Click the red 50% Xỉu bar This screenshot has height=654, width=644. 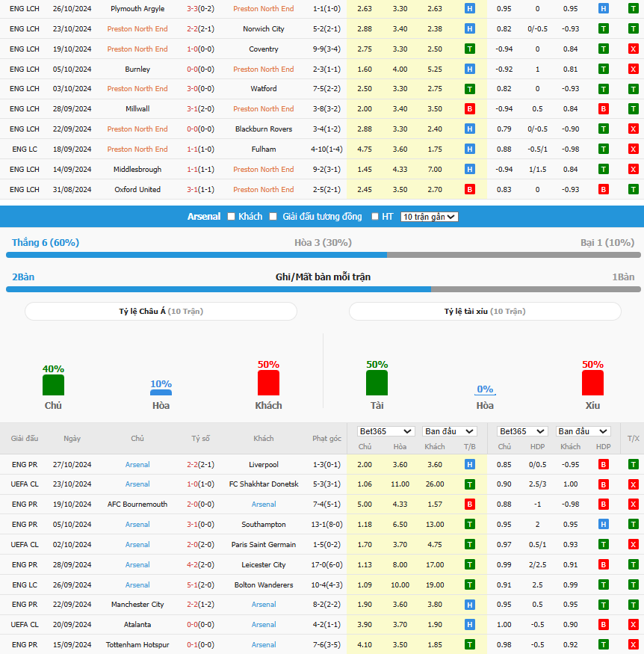point(592,383)
